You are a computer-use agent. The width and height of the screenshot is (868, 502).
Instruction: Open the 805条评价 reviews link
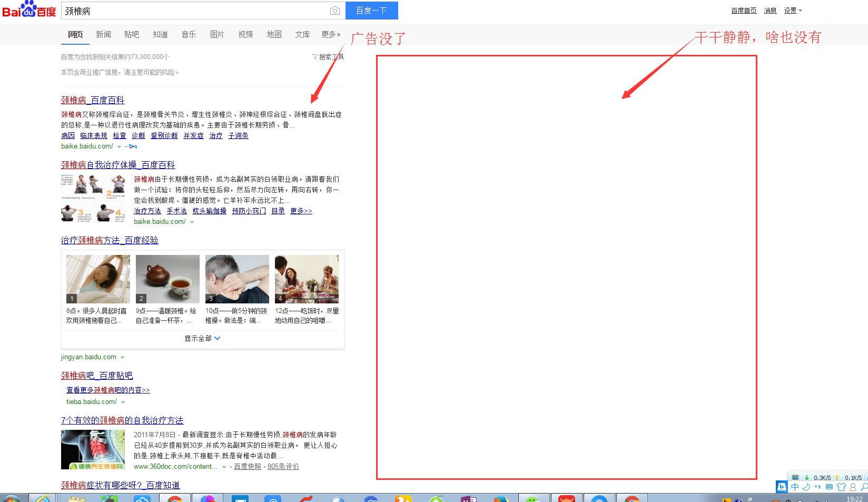click(x=283, y=467)
